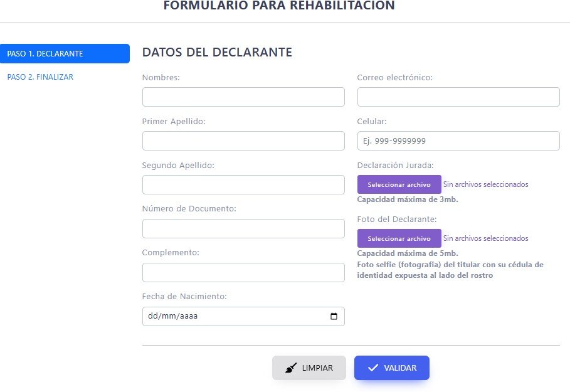
Task: Click the checkmark icon on VALIDAR
Action: 373,368
